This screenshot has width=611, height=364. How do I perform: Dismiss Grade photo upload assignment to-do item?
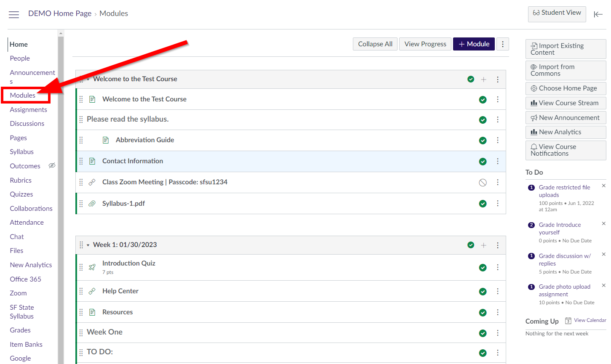603,285
